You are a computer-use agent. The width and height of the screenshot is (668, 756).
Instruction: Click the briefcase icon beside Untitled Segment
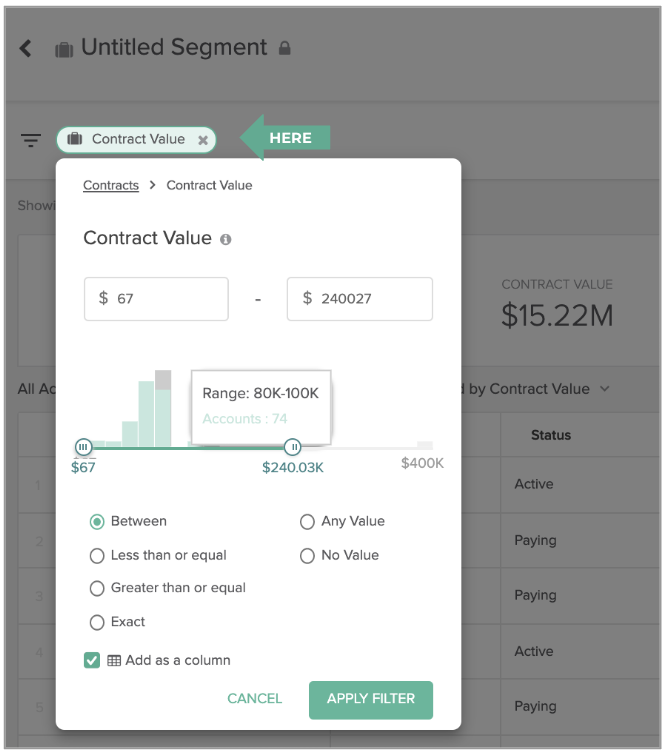(64, 49)
